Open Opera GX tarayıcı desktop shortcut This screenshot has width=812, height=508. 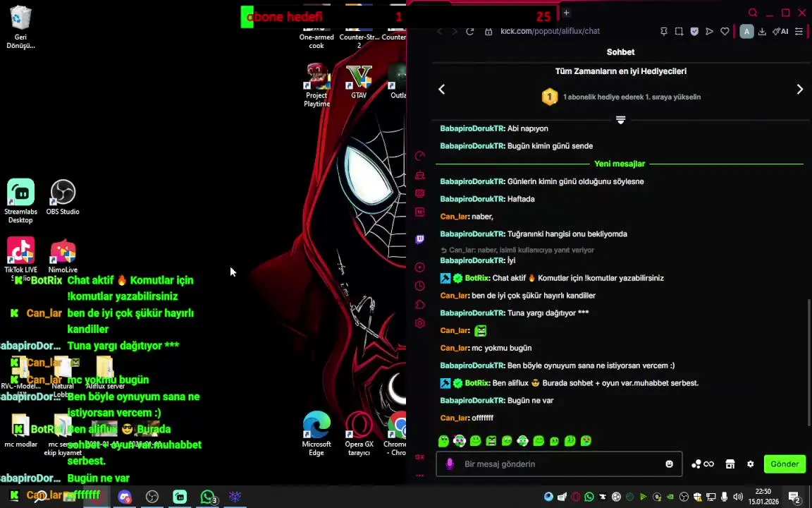(x=359, y=434)
